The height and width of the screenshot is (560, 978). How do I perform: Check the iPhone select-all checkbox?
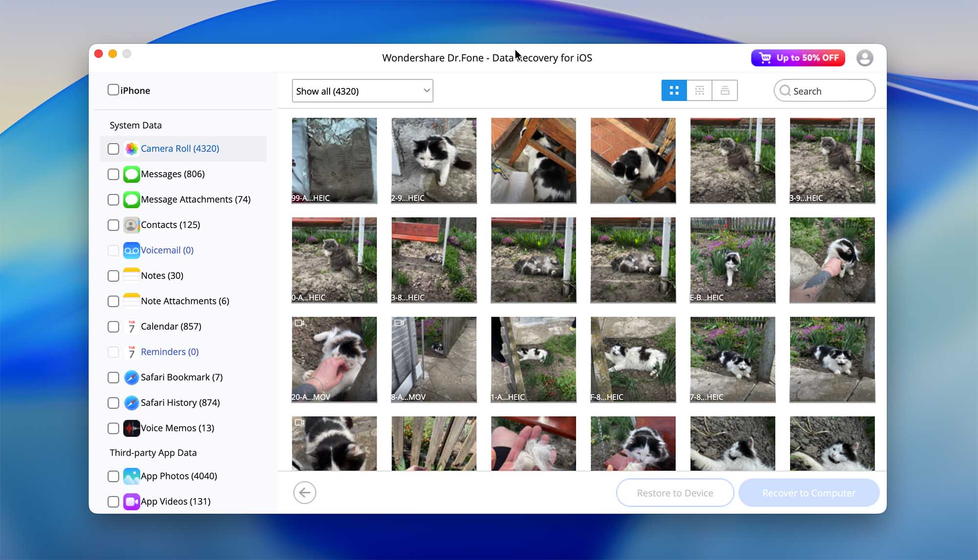tap(113, 90)
